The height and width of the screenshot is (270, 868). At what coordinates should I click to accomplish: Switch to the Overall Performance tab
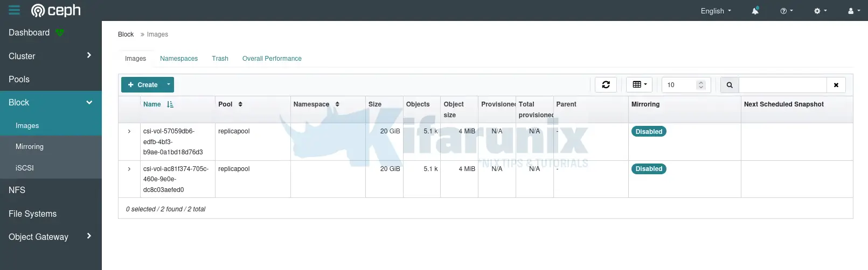[272, 59]
